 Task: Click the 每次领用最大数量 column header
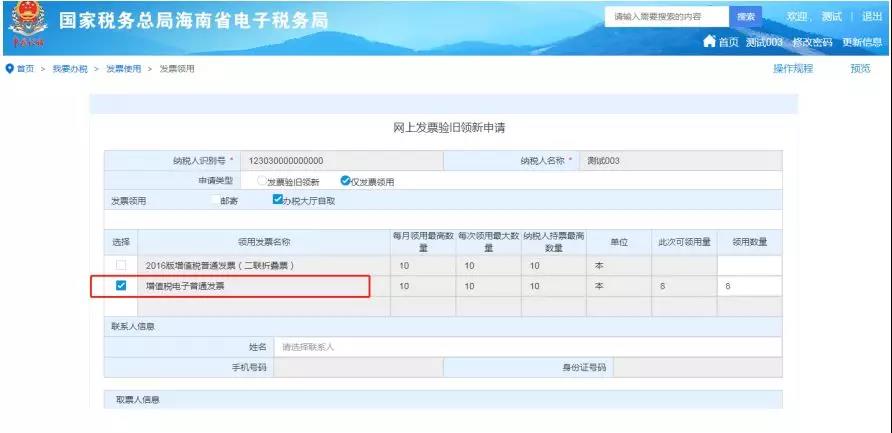[x=488, y=242]
